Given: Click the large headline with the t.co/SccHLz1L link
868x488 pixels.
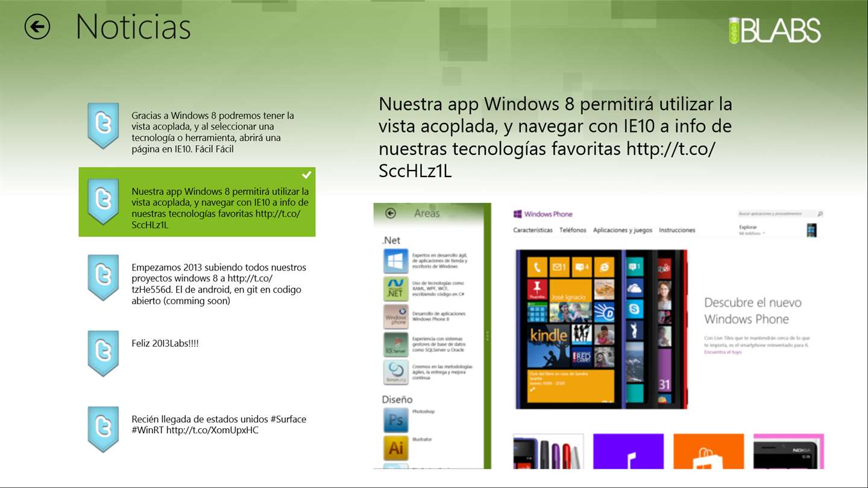Looking at the screenshot, I should [x=555, y=137].
